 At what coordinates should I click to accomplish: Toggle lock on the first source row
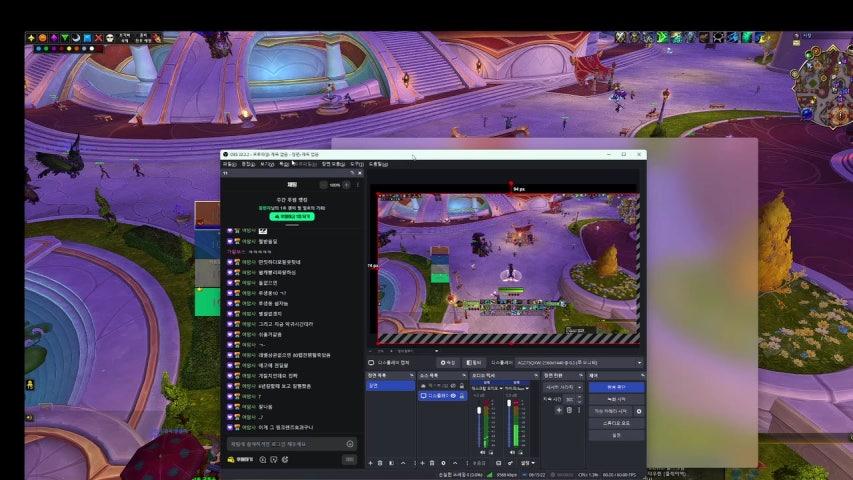(x=462, y=386)
